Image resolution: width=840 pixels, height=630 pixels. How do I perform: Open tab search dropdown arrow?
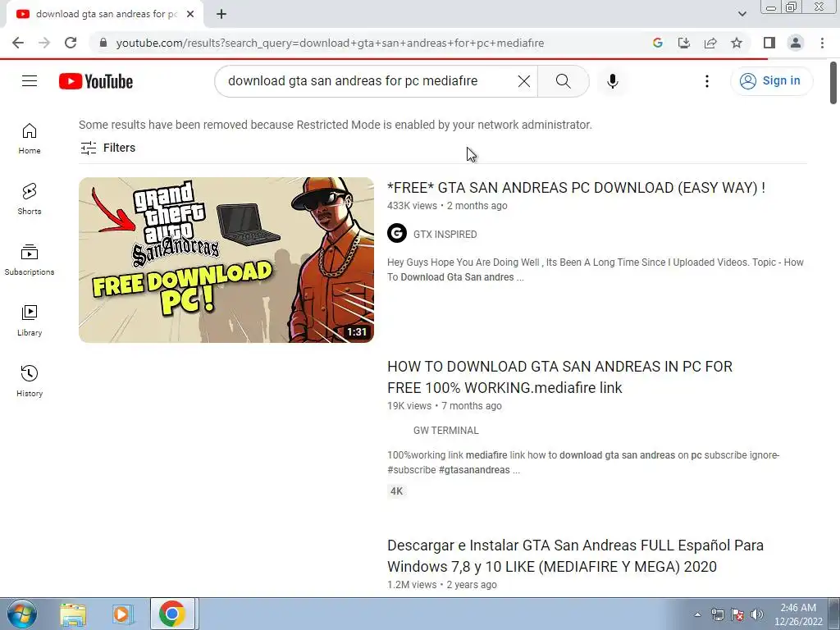[x=742, y=14]
